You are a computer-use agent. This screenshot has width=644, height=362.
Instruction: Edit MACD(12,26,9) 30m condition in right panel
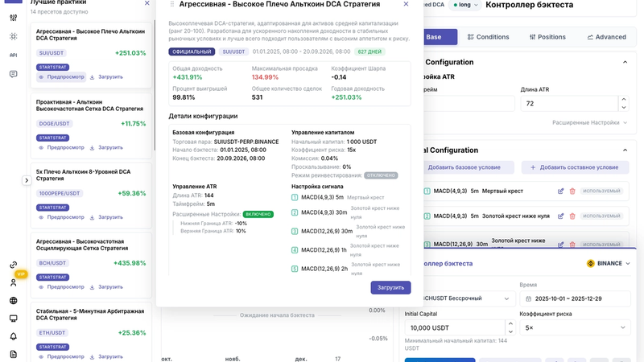click(x=560, y=245)
